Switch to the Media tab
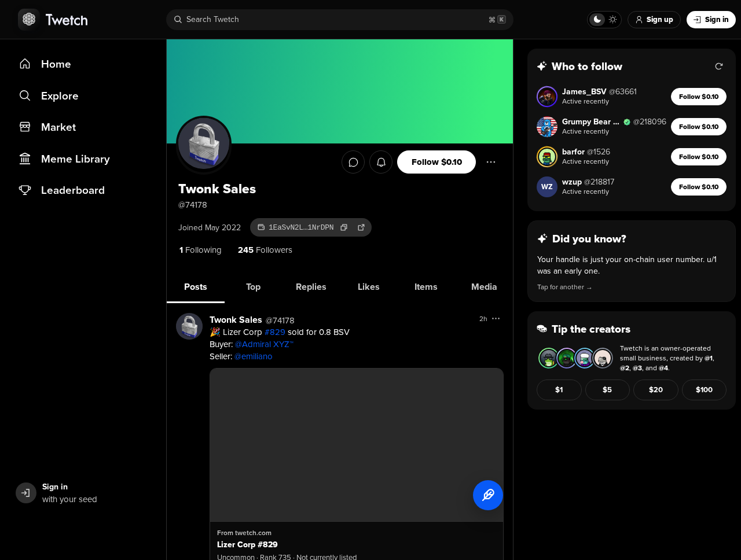The image size is (741, 560). 484,287
